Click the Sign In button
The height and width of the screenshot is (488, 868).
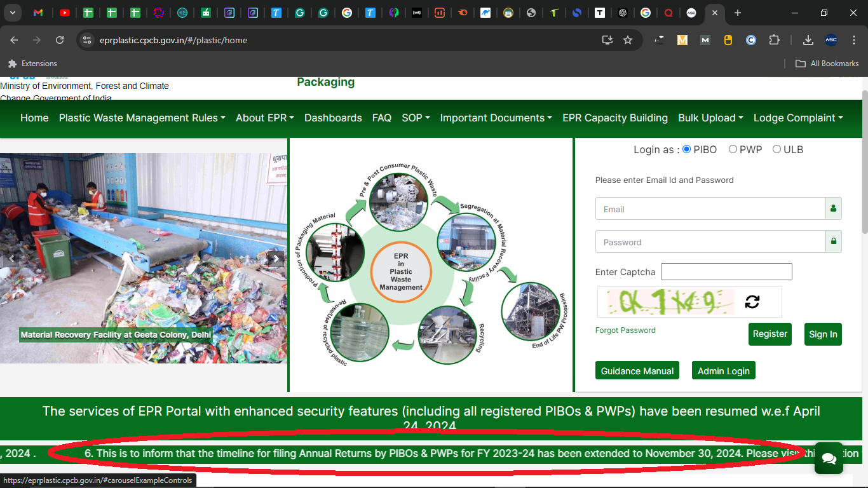click(x=823, y=334)
